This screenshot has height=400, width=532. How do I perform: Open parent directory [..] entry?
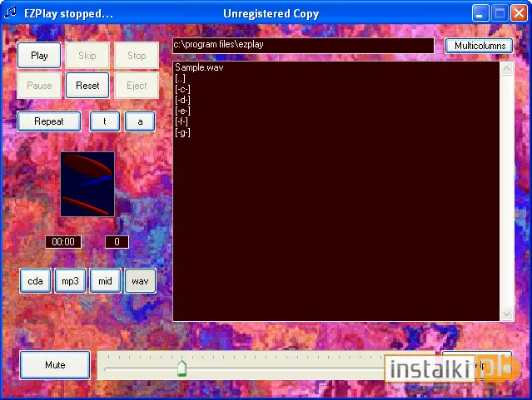coord(180,78)
